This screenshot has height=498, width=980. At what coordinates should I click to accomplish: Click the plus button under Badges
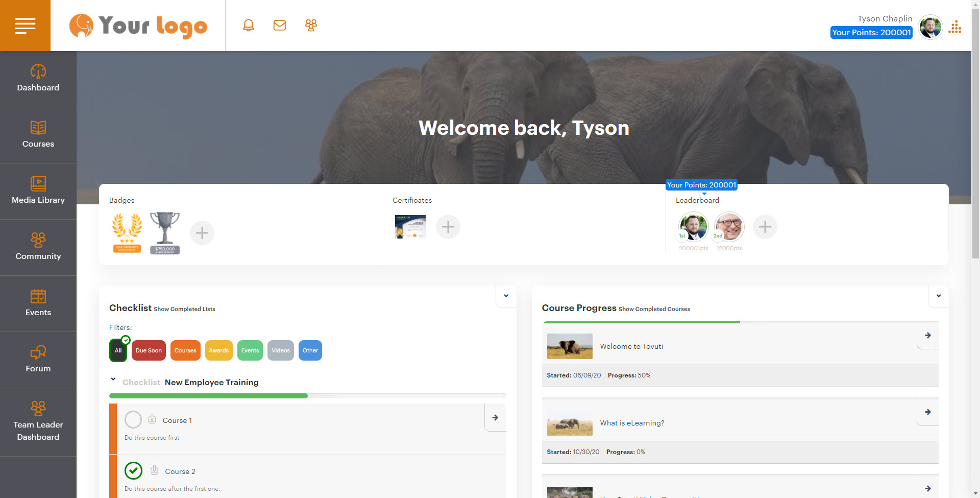(202, 233)
